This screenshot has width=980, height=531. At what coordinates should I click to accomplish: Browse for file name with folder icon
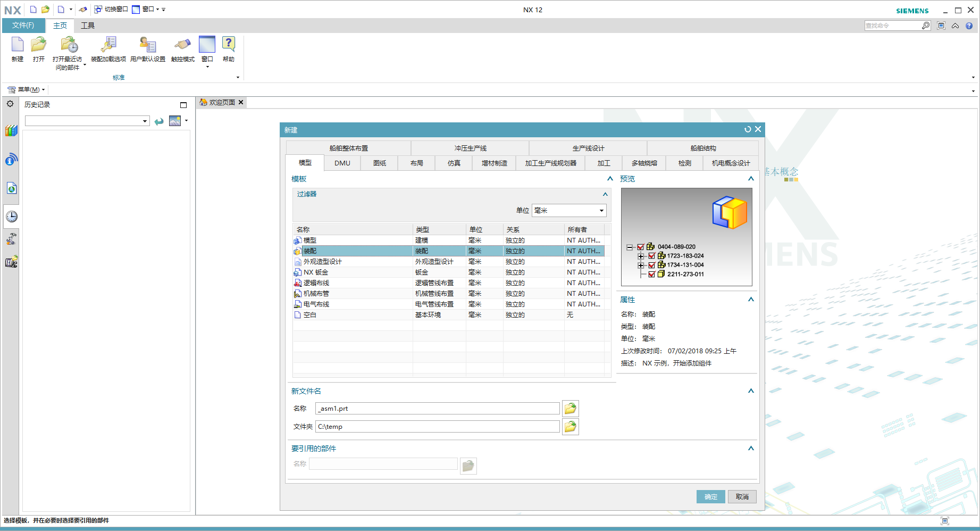tap(571, 408)
